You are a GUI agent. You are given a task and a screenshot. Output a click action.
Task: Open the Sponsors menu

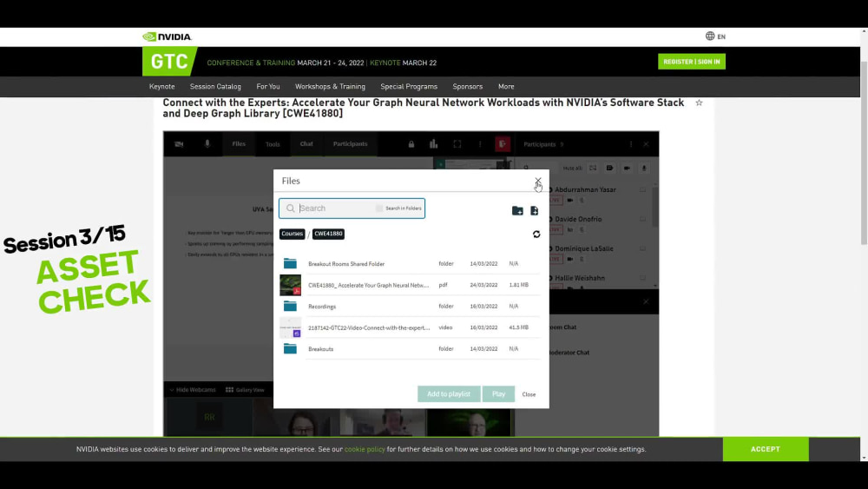[467, 86]
